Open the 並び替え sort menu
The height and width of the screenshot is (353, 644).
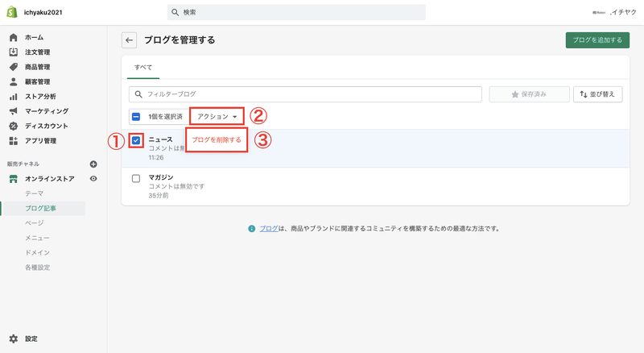pos(597,94)
